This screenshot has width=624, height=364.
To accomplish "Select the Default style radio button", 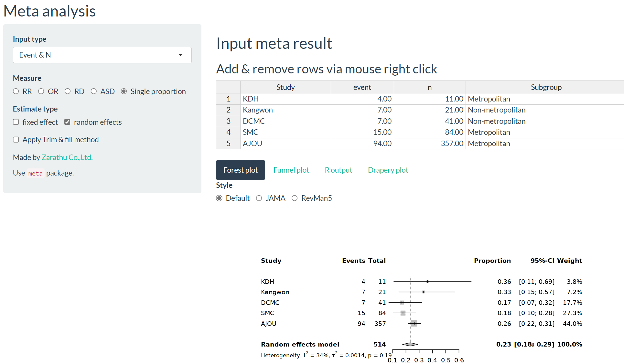I will point(219,198).
